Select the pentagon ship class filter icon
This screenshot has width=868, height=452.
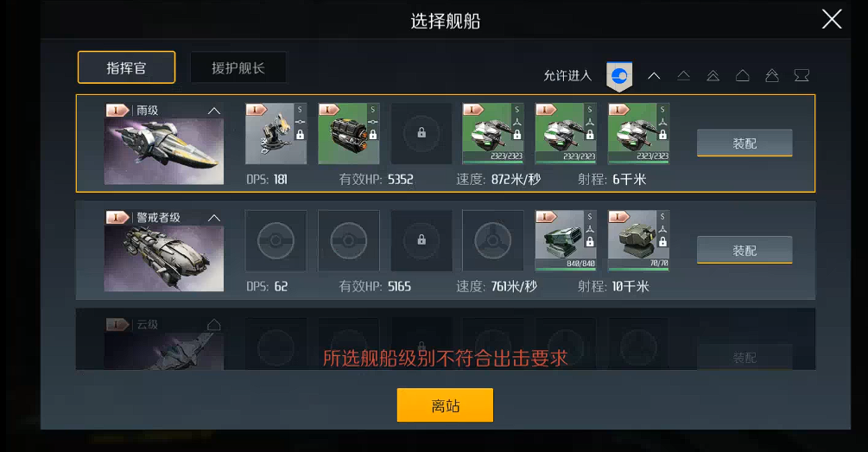pos(743,75)
